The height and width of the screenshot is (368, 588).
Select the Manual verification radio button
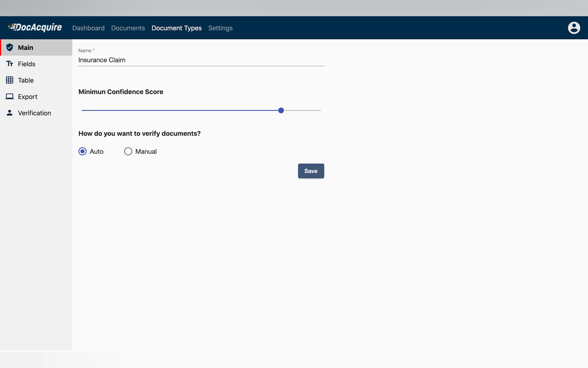click(128, 151)
